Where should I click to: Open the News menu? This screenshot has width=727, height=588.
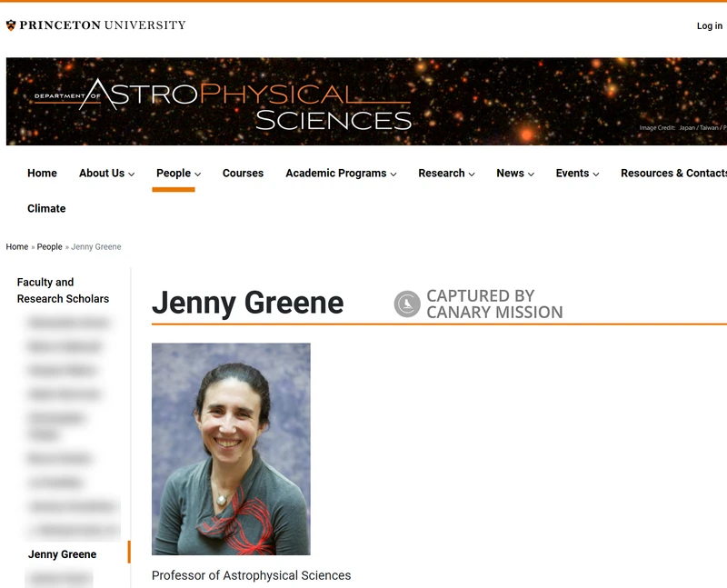pyautogui.click(x=510, y=173)
